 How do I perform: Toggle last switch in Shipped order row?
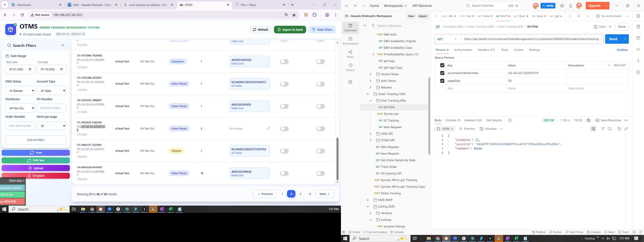pos(321,151)
